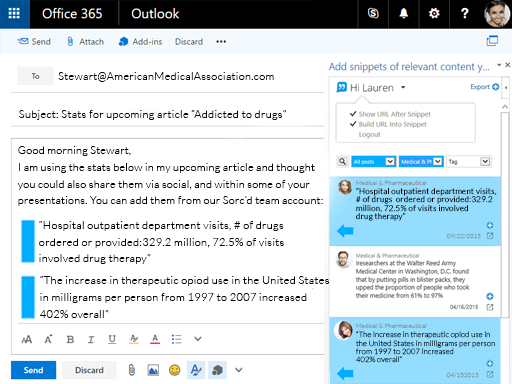Open Walter Reed snippet source link
This screenshot has height=384, width=512.
(490, 307)
